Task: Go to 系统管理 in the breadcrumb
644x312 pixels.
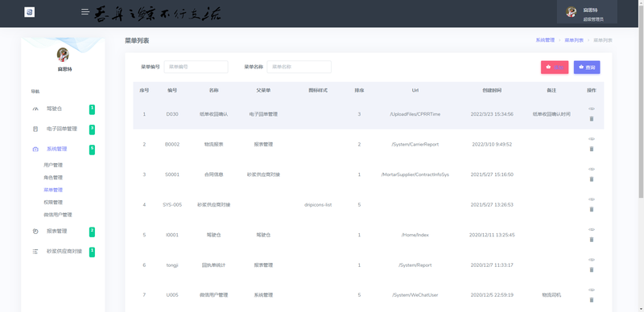Action: click(x=545, y=40)
